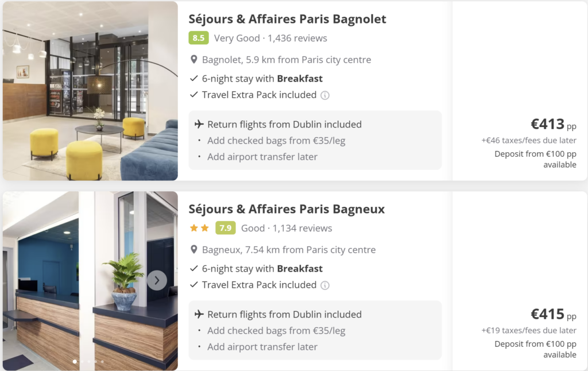Open the Séjours & Affaires Paris Bagneux listing
This screenshot has height=371, width=588.
(x=287, y=209)
